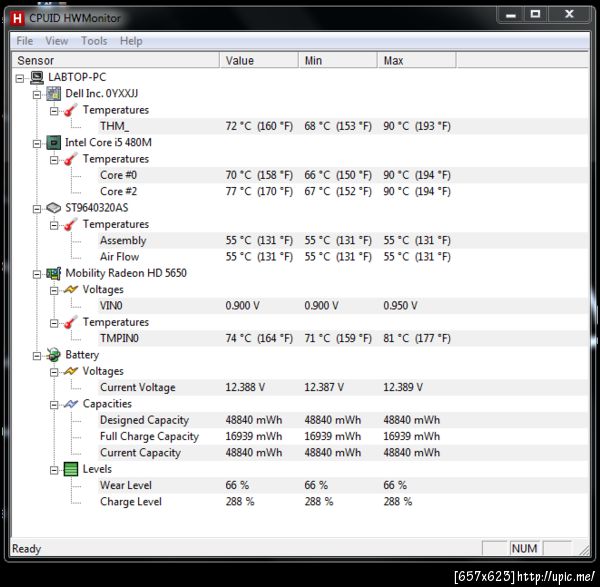Click the Min column header
This screenshot has width=600, height=587.
(x=338, y=60)
